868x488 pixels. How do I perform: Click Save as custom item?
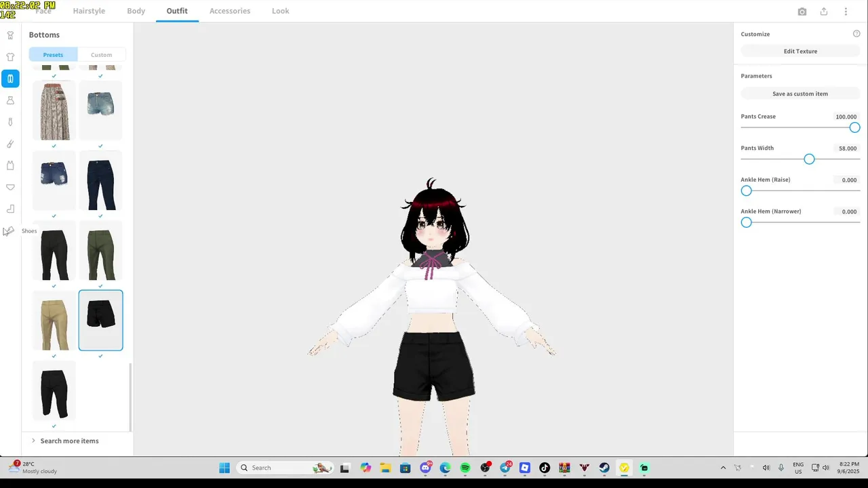(x=800, y=94)
